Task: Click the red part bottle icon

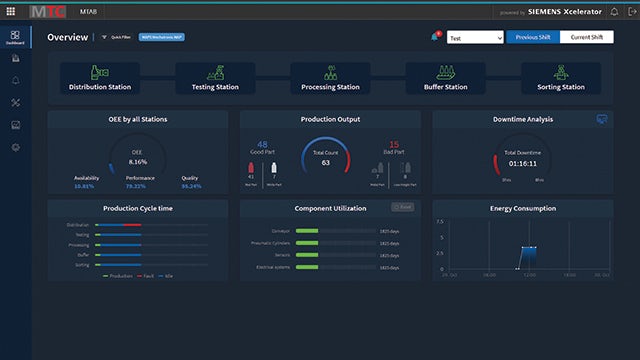Action: click(x=251, y=167)
